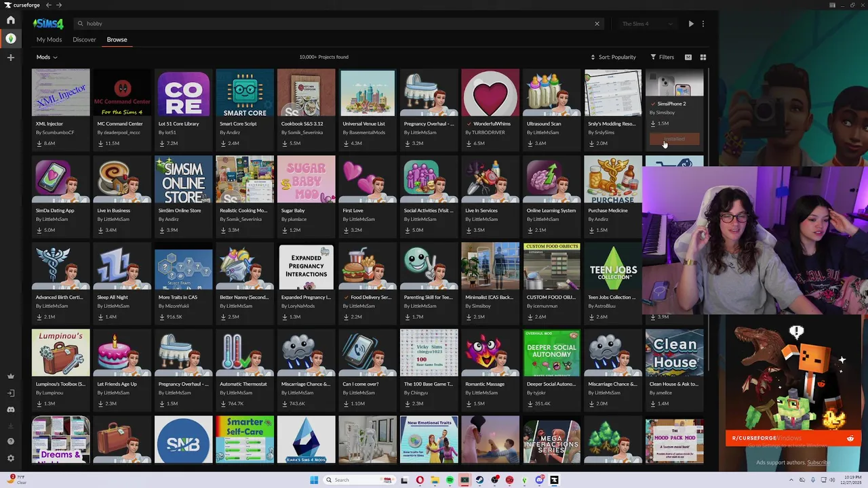The image size is (868, 488).
Task: Open the First Love mod
Action: click(368, 195)
